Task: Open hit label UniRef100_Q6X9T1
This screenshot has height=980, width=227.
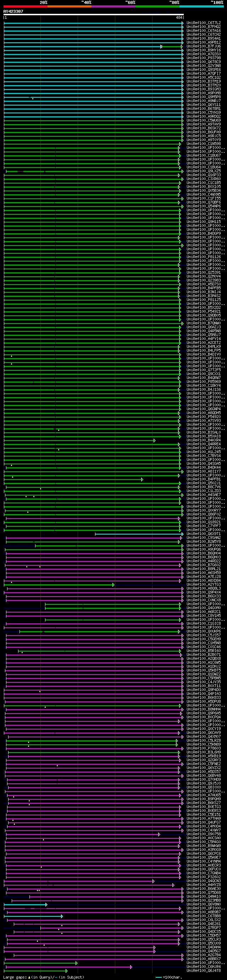Action: click(x=203, y=533)
